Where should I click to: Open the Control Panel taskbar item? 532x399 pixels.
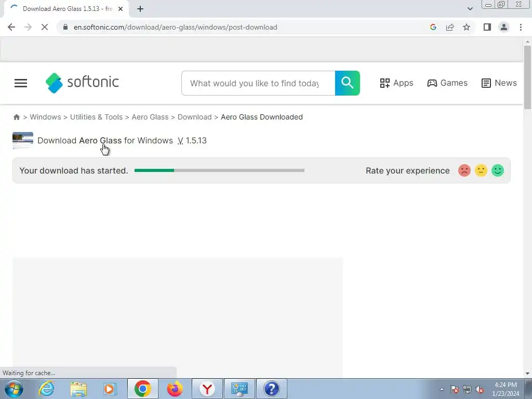[x=240, y=389]
